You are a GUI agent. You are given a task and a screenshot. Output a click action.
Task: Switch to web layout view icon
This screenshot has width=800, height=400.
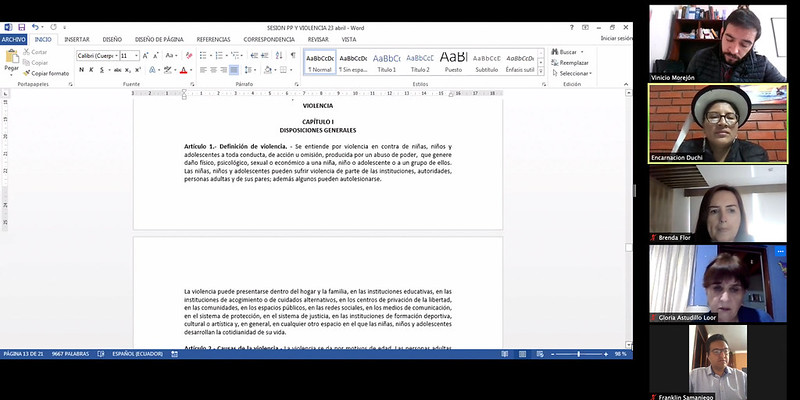click(540, 354)
